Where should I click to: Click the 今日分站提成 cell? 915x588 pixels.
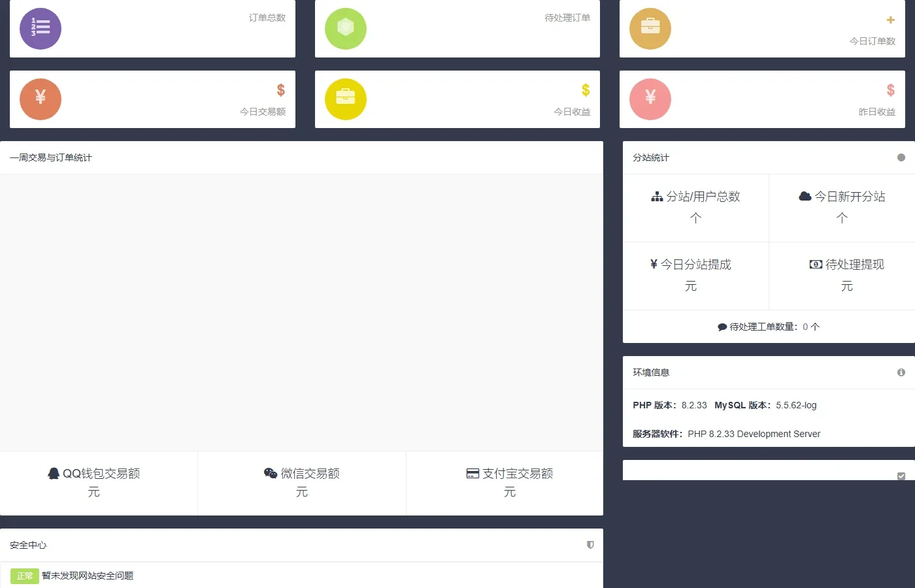pos(695,276)
